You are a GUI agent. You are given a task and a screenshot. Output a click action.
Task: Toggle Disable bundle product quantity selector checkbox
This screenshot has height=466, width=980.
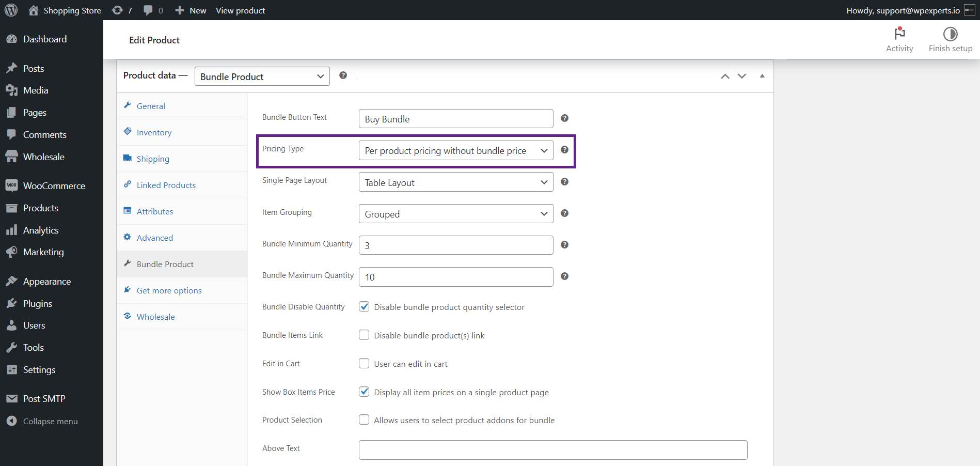(x=364, y=307)
